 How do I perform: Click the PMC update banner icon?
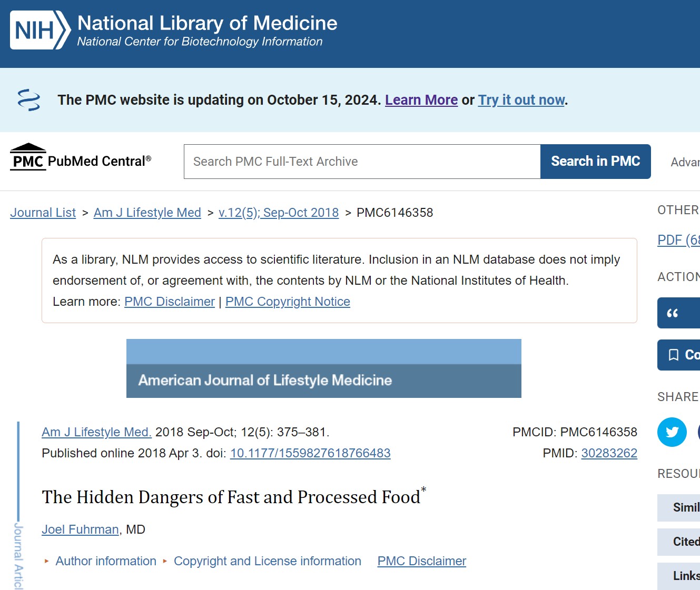point(29,100)
